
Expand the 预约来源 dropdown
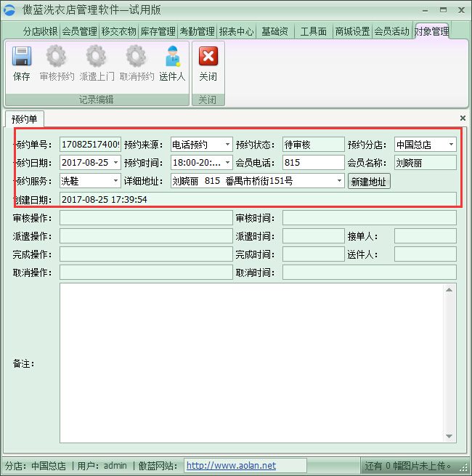[227, 145]
